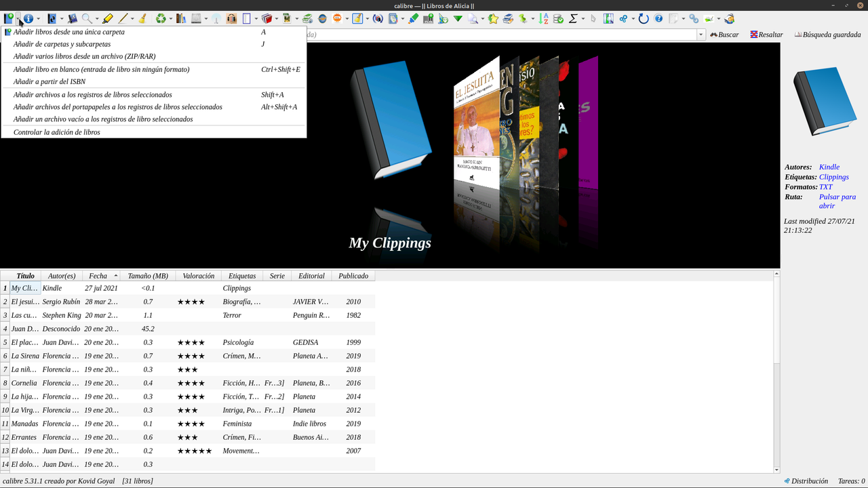This screenshot has width=868, height=488.
Task: Click the chain link toolbar icon
Action: click(694, 18)
